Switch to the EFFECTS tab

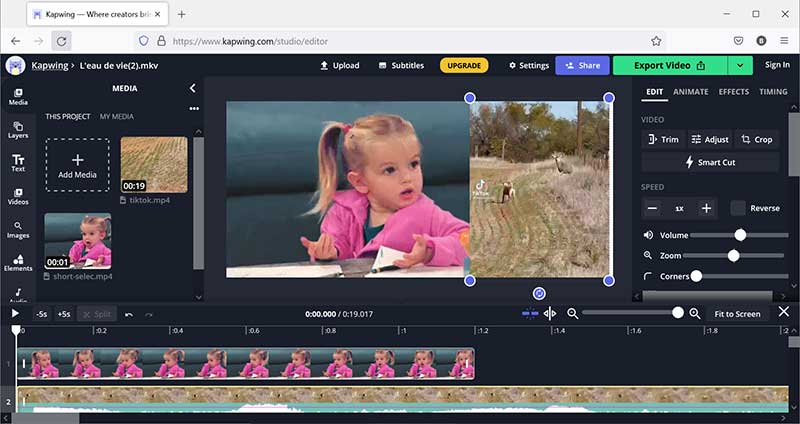(x=734, y=92)
